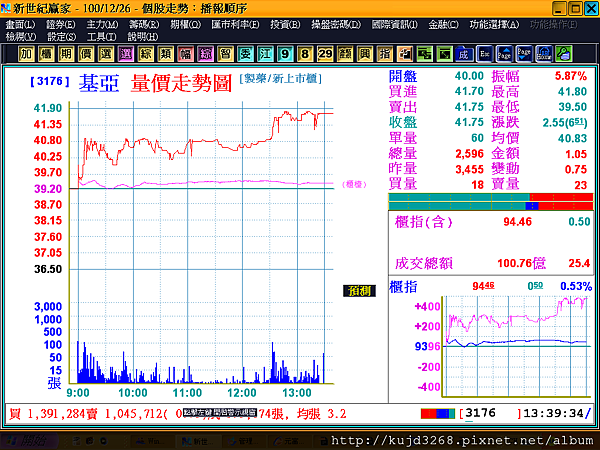Click the small red-blue indicator beside the code box

(438, 414)
